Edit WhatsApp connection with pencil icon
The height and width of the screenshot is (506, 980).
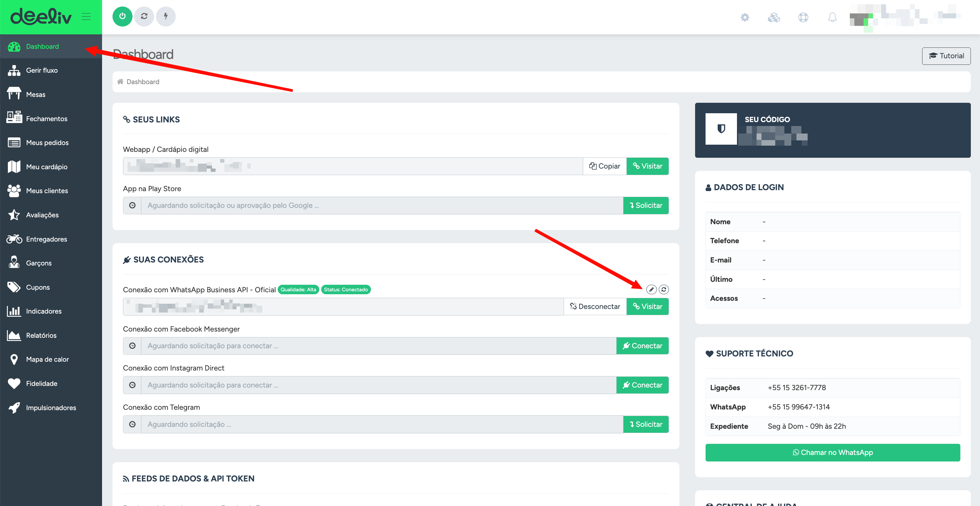tap(651, 289)
